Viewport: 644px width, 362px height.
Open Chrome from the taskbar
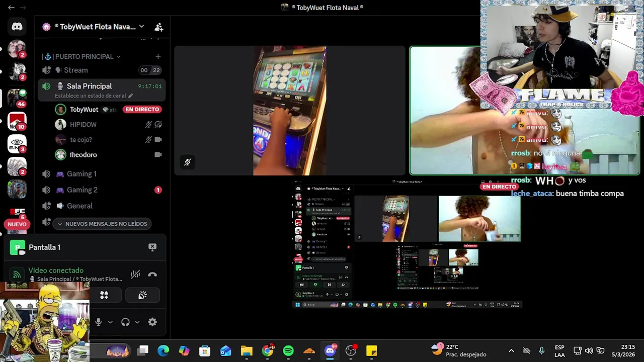click(268, 350)
